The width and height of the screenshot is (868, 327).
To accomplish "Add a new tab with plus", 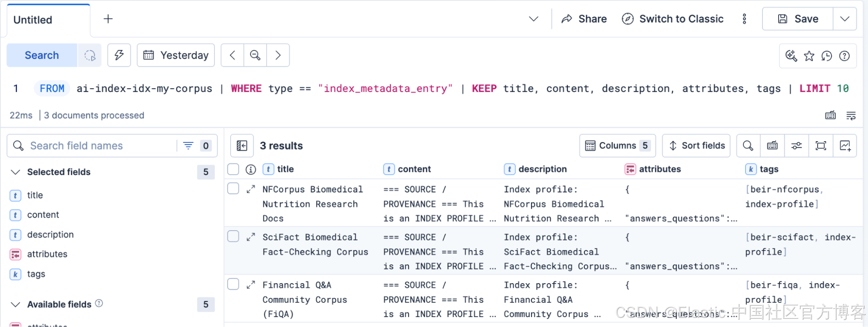I will [x=108, y=19].
